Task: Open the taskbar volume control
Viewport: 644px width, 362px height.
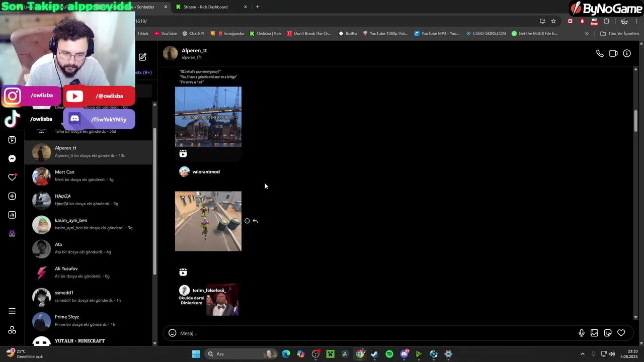Action: click(612, 354)
